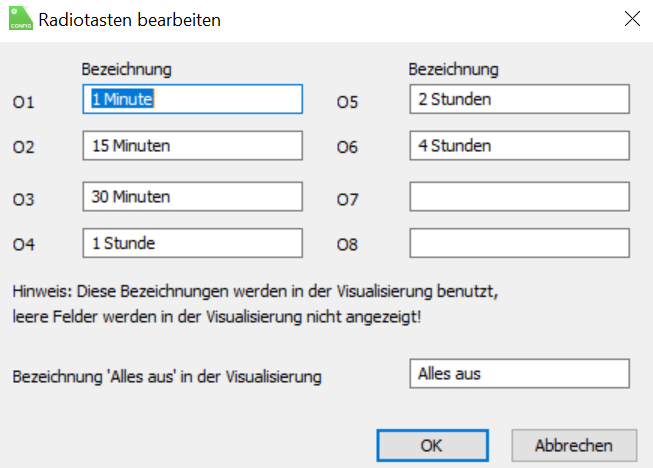Screen dimensions: 653x468
Task: Click the 'Alles aus' text field
Action: [x=519, y=374]
